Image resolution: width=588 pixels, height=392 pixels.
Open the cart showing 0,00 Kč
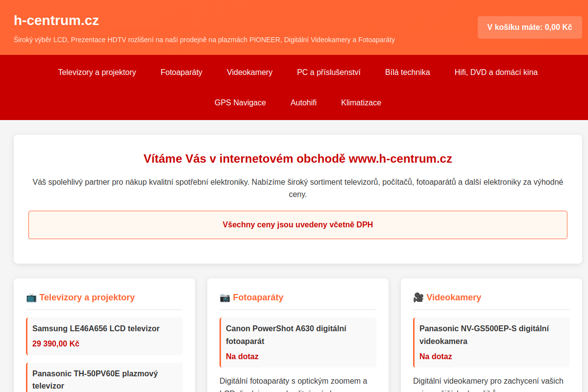(x=530, y=27)
